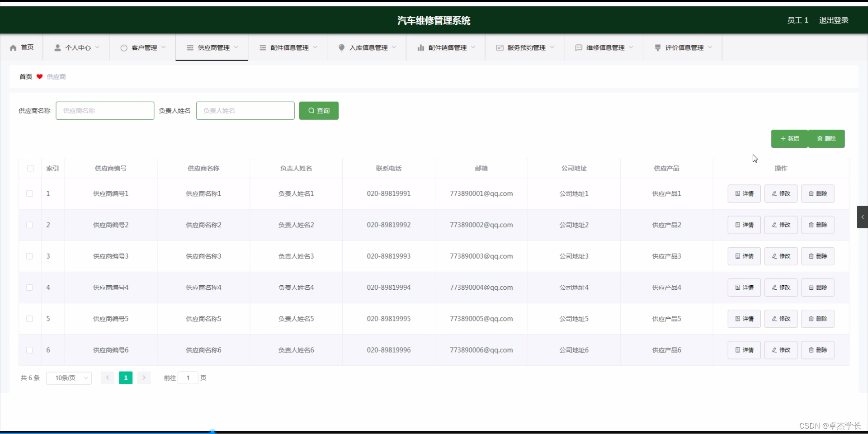The width and height of the screenshot is (868, 434).
Task: Click inside the 供应商名称 input field
Action: click(x=105, y=110)
